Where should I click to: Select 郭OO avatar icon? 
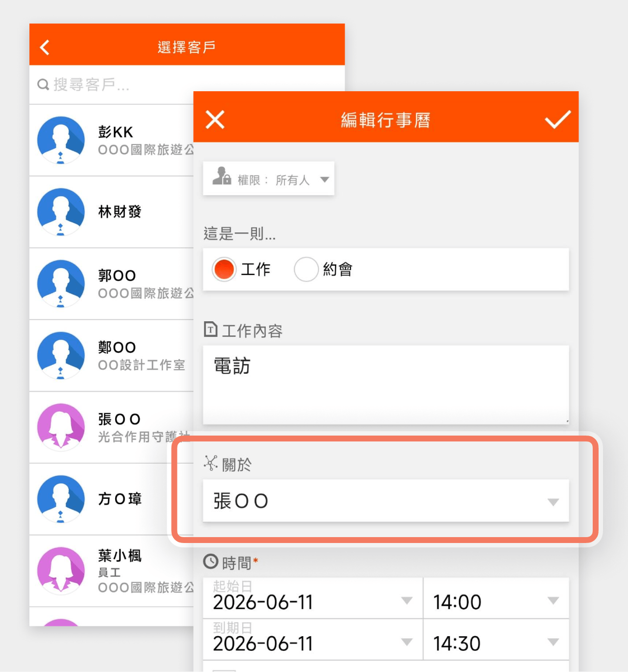[x=61, y=284]
